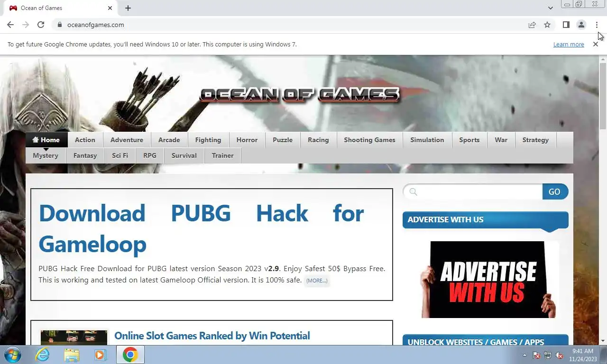Viewport: 607px width, 364px height.
Task: Browse the RPG category
Action: tap(150, 155)
